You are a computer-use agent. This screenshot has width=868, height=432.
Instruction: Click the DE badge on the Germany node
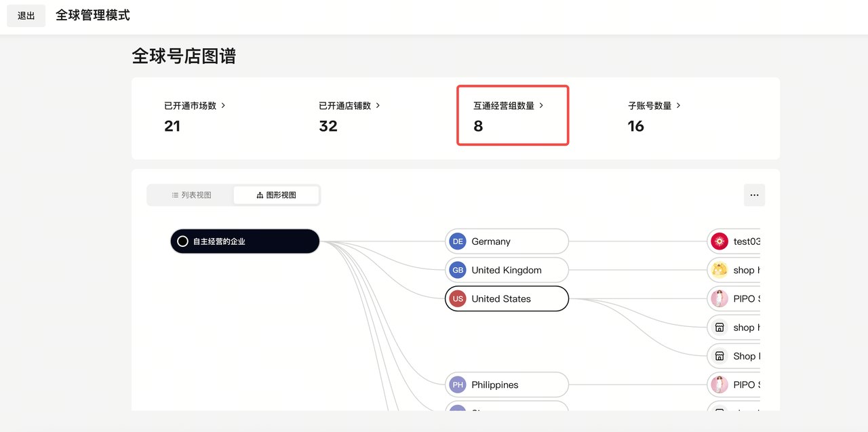(x=458, y=241)
